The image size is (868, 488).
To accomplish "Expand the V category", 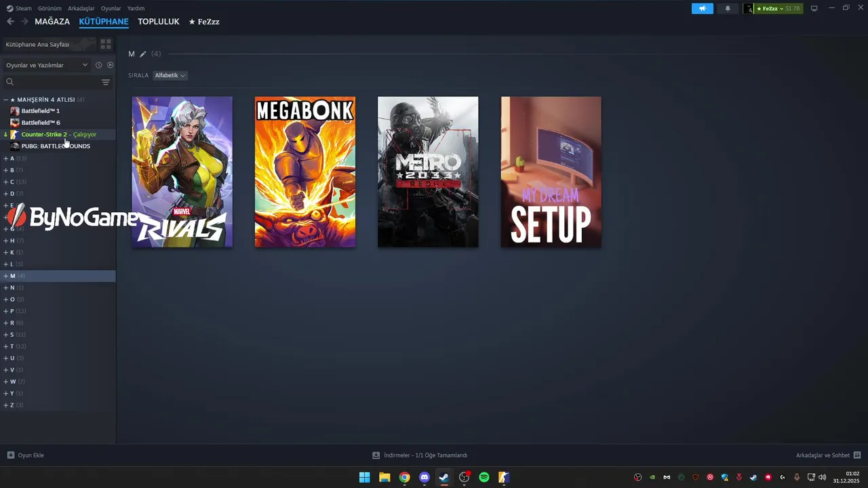I will [x=5, y=370].
